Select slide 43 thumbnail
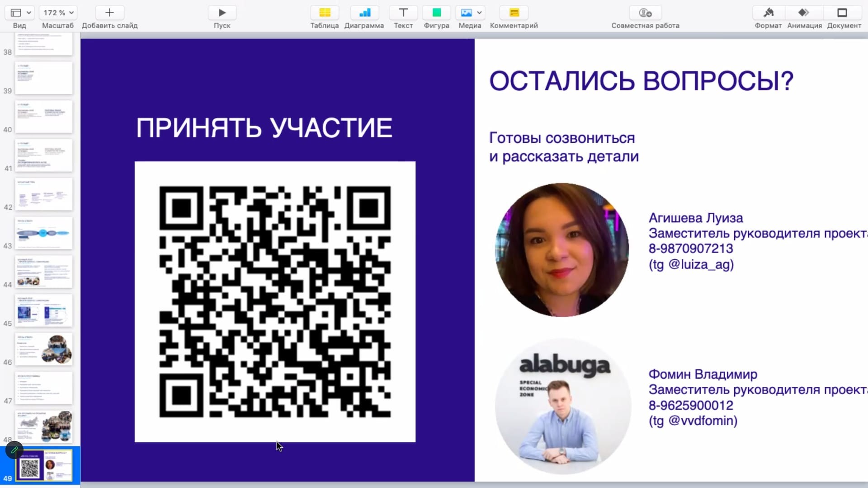The height and width of the screenshot is (488, 868). click(x=44, y=233)
